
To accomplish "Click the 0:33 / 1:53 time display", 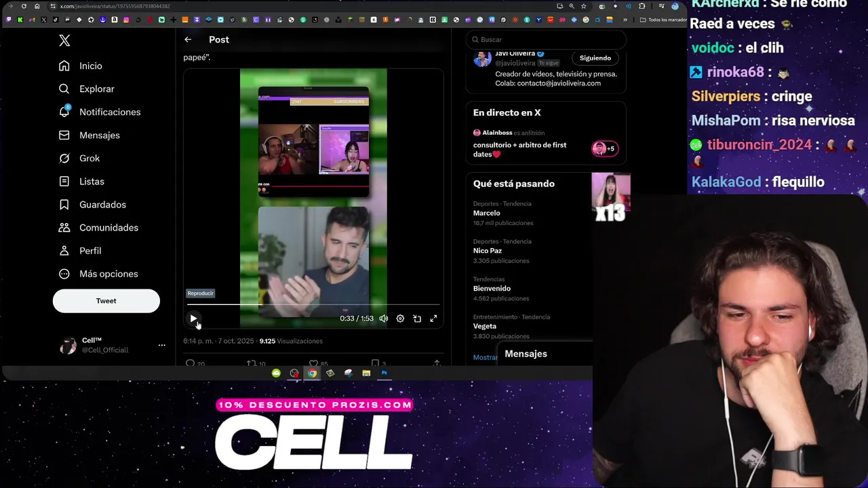I will pos(357,319).
